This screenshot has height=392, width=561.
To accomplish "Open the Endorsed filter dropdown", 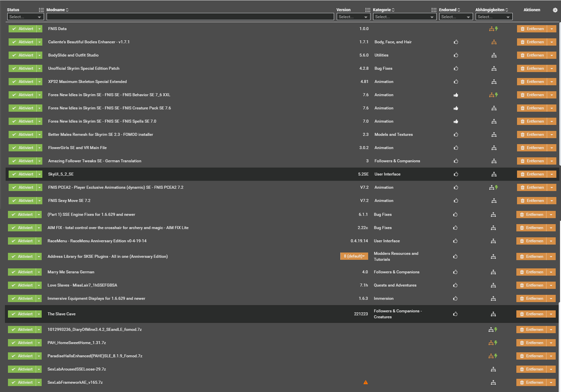I will pyautogui.click(x=456, y=17).
